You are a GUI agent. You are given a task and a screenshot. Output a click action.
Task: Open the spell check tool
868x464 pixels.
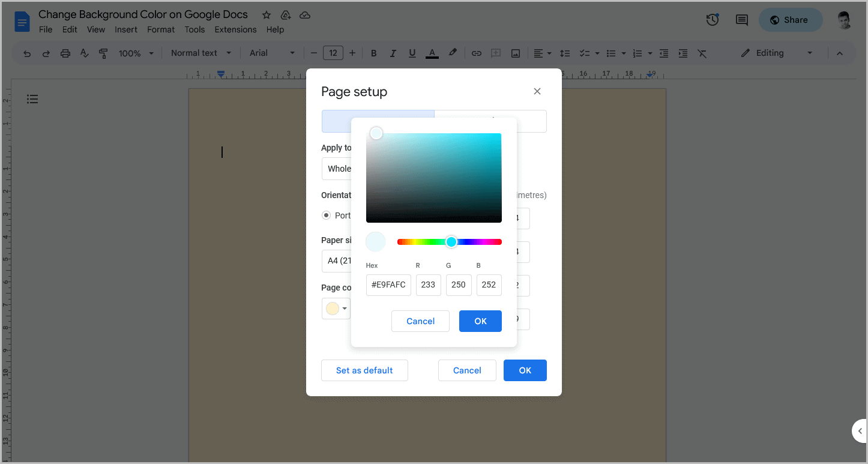pyautogui.click(x=85, y=53)
